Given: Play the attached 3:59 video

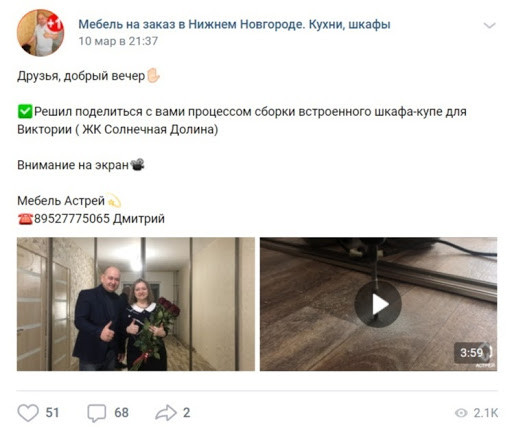Looking at the screenshot, I should [378, 304].
